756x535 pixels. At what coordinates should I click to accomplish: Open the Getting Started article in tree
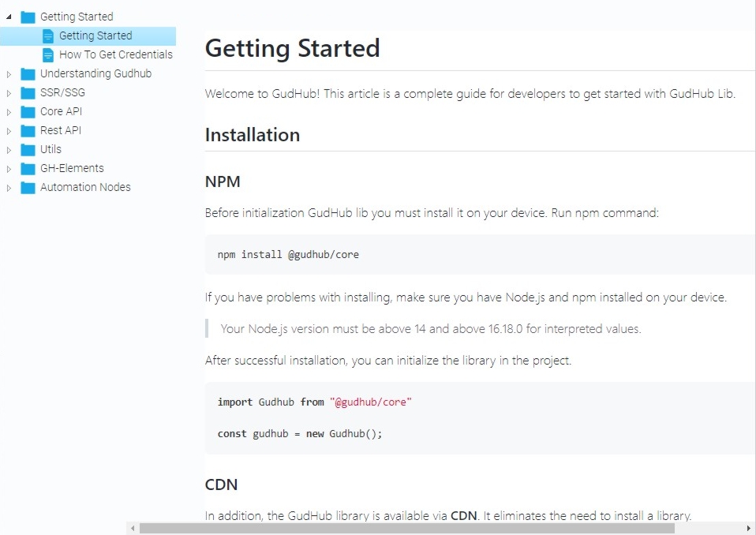point(95,36)
